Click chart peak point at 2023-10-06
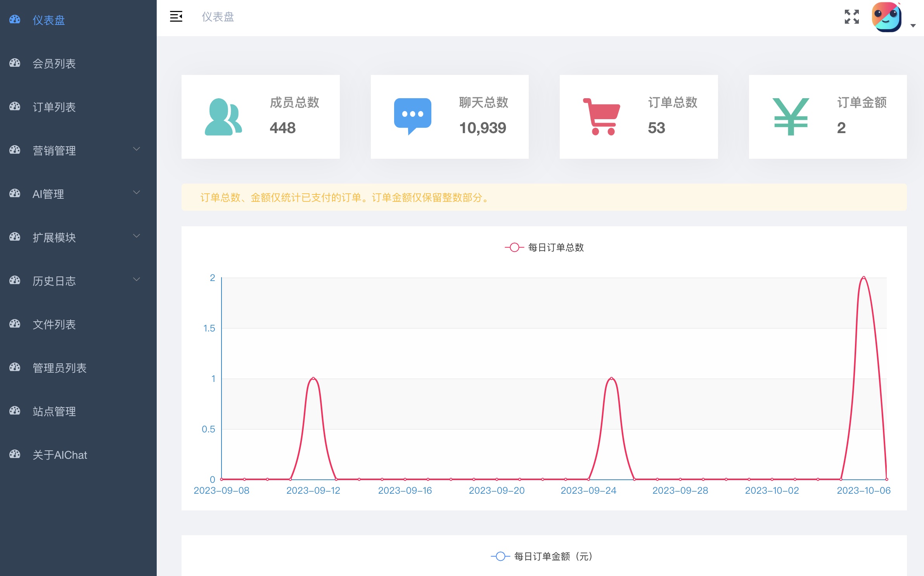Screen dimensions: 924x576 (863, 278)
